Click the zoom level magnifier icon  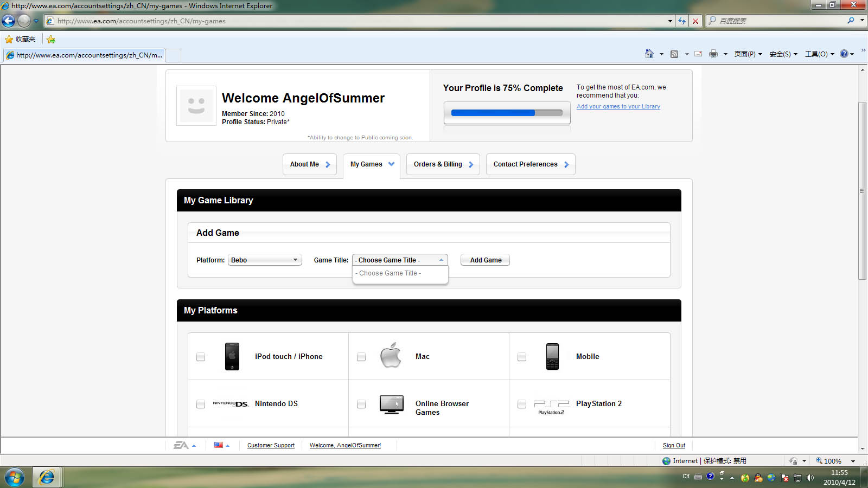click(x=819, y=461)
